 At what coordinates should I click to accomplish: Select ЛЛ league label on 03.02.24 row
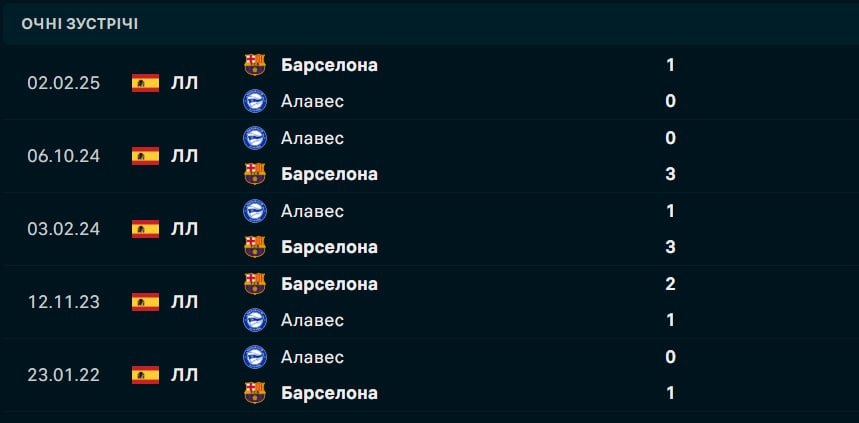185,229
